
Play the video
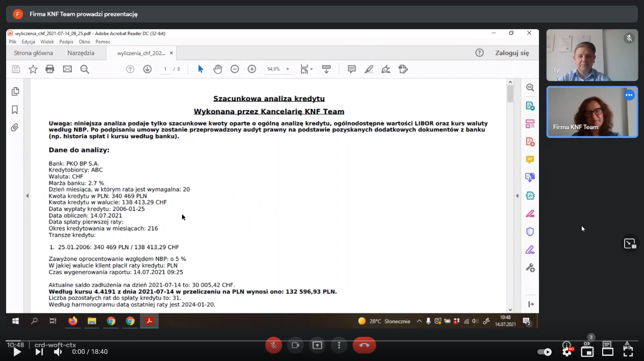pos(17,352)
